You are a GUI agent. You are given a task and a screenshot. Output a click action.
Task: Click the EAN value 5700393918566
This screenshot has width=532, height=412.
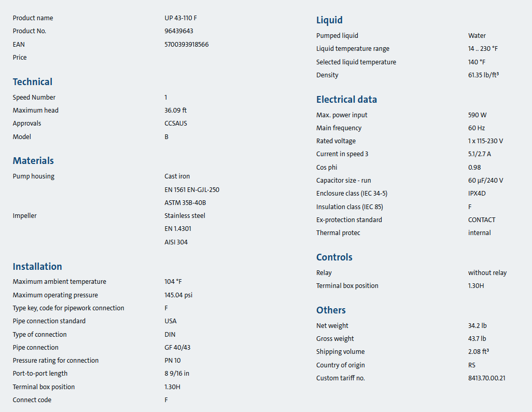click(x=187, y=45)
